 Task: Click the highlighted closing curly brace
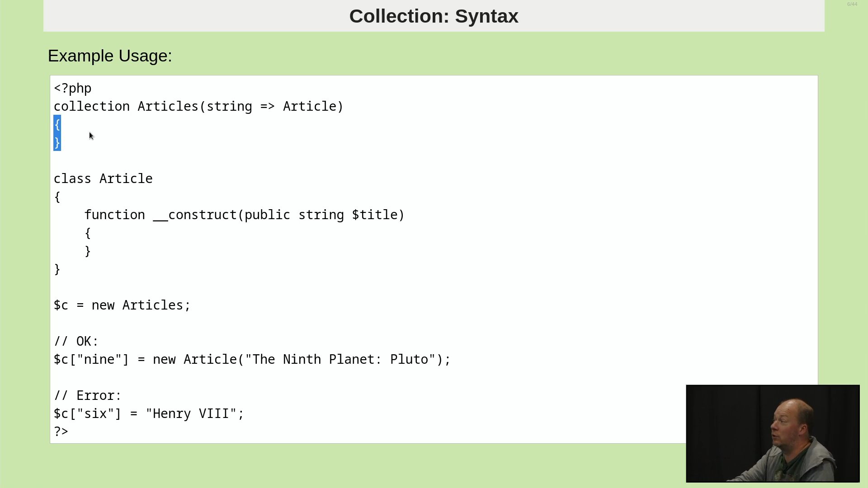[x=57, y=143]
